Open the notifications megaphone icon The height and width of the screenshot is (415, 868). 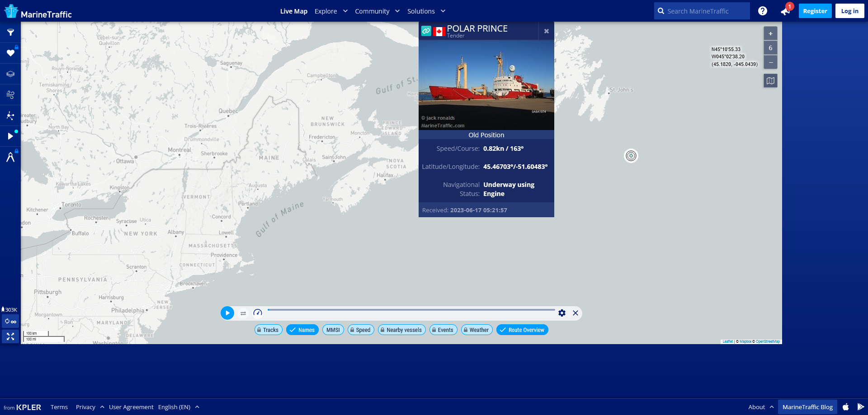[785, 11]
